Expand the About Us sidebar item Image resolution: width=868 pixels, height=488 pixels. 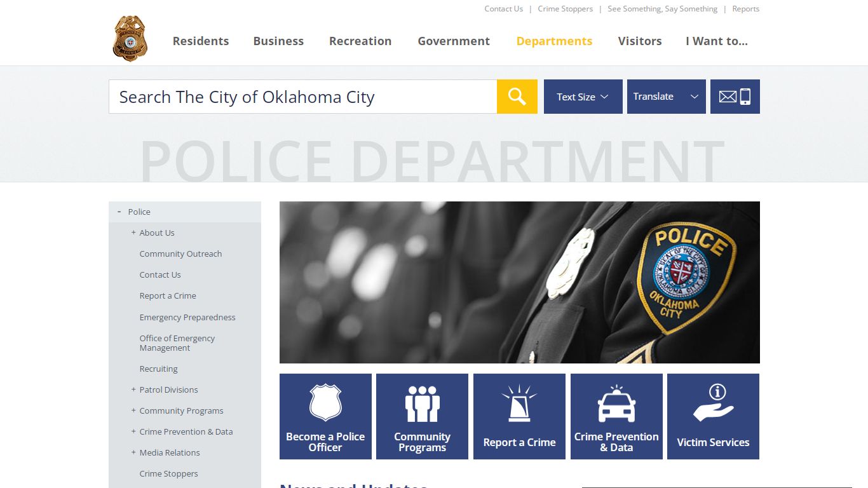(133, 233)
